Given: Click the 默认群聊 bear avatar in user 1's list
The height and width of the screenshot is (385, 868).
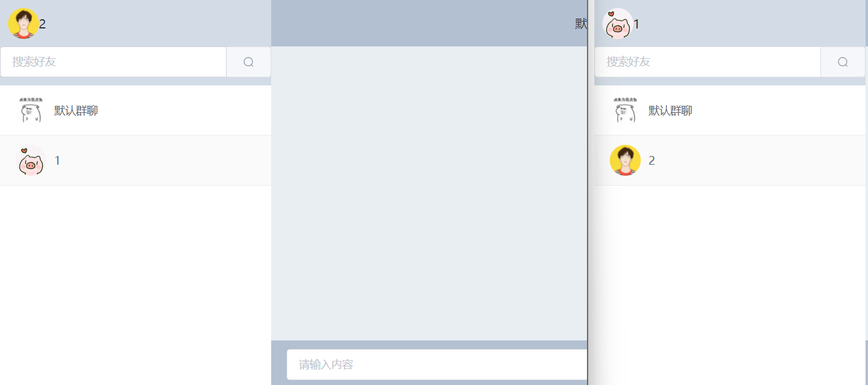Looking at the screenshot, I should 625,111.
